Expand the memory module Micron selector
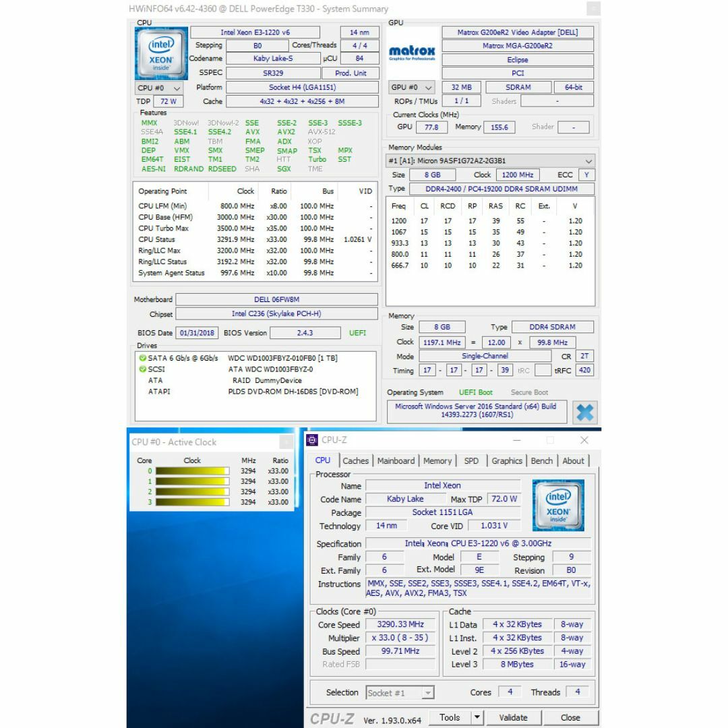 490,160
